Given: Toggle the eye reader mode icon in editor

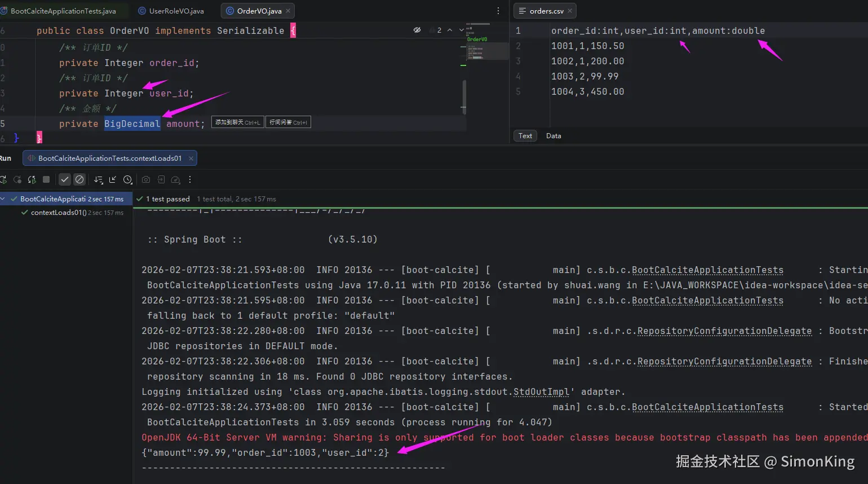Looking at the screenshot, I should tap(417, 30).
